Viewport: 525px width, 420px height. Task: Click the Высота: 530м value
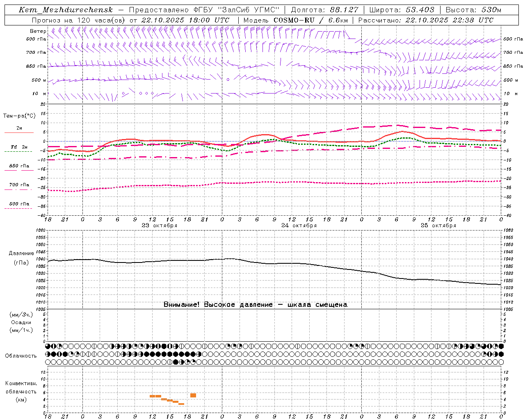pyautogui.click(x=473, y=10)
